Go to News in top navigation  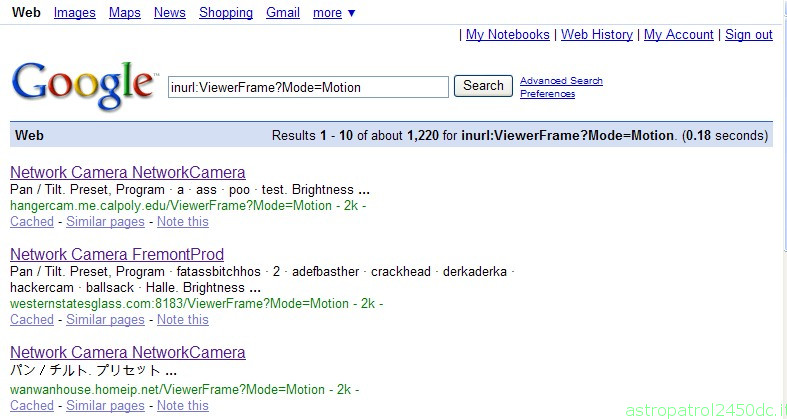click(x=170, y=13)
